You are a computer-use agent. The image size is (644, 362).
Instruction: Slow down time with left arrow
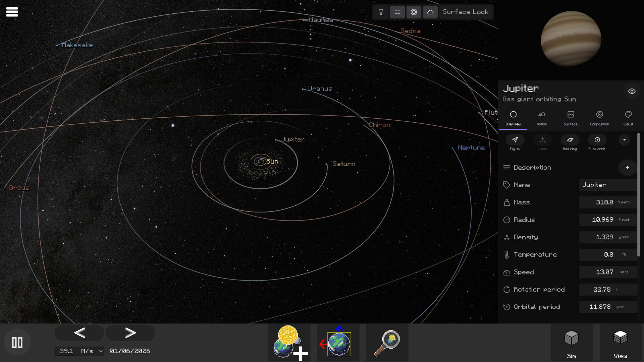(79, 333)
